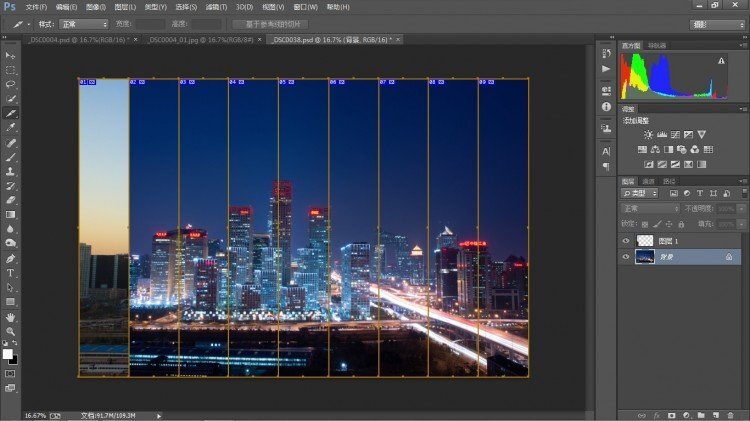Viewport: 750px width, 421px height.
Task: Click the histogram cache warning icon
Action: click(720, 61)
